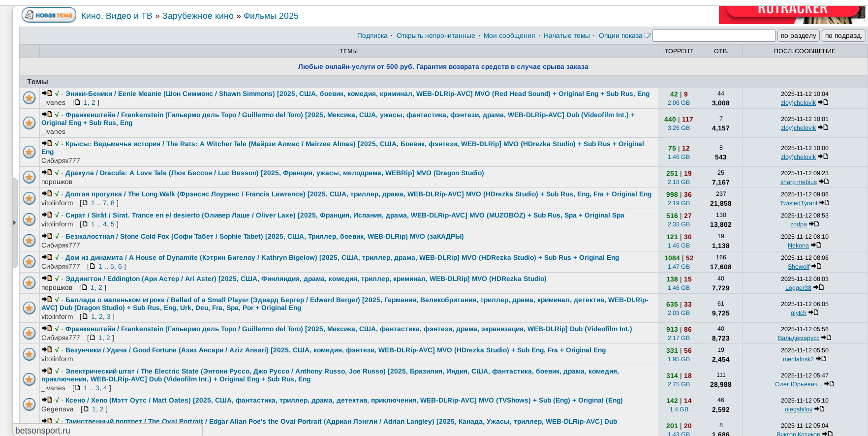
Task: Open last poster olegshilov link
Action: point(799,409)
